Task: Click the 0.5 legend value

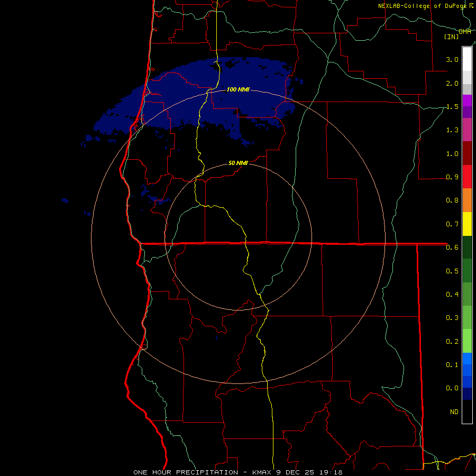Action: click(x=452, y=271)
